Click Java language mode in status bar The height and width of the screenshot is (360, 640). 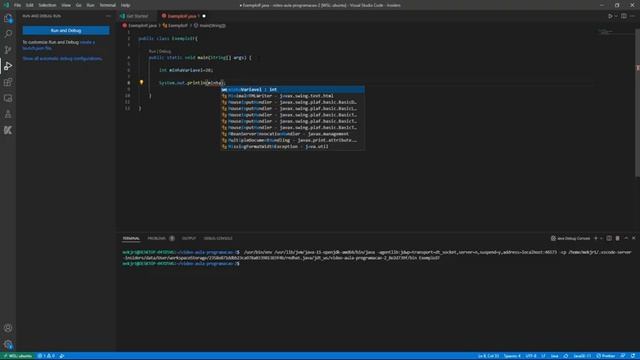tap(554, 356)
